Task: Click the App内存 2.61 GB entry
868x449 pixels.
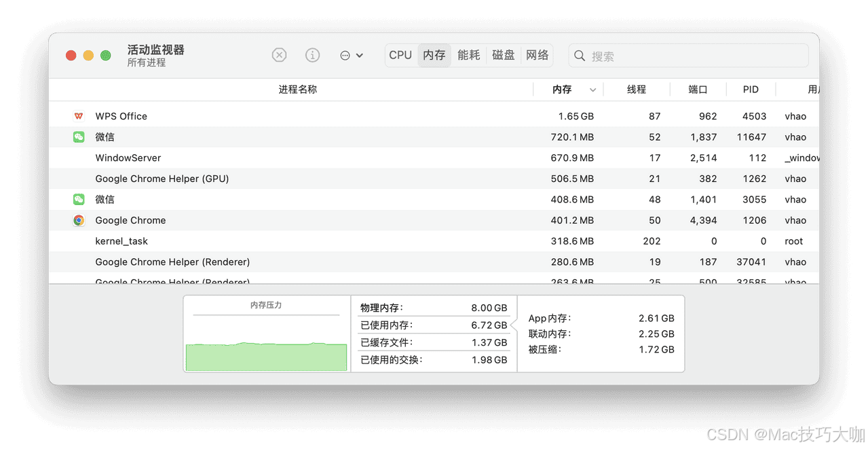Action: pos(601,318)
